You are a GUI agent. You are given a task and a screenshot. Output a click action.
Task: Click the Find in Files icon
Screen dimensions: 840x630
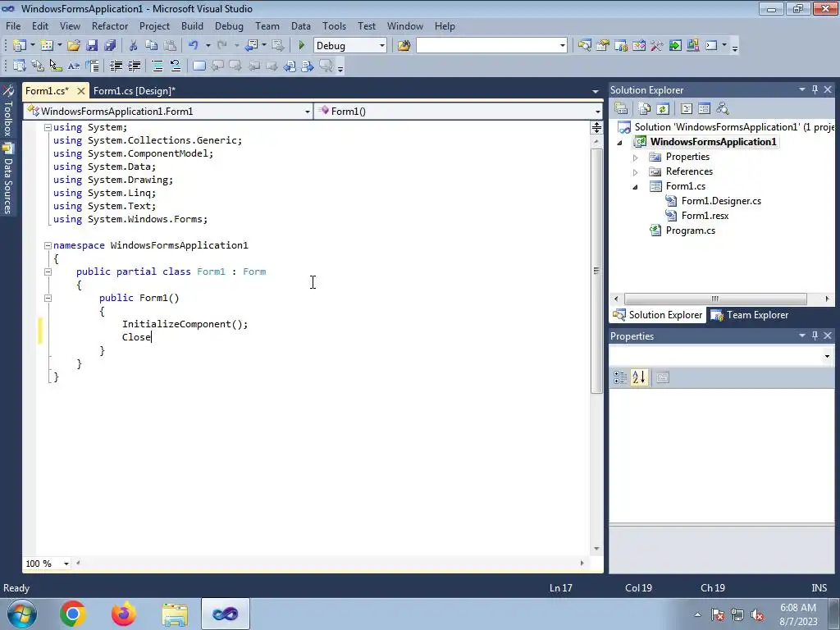404,46
